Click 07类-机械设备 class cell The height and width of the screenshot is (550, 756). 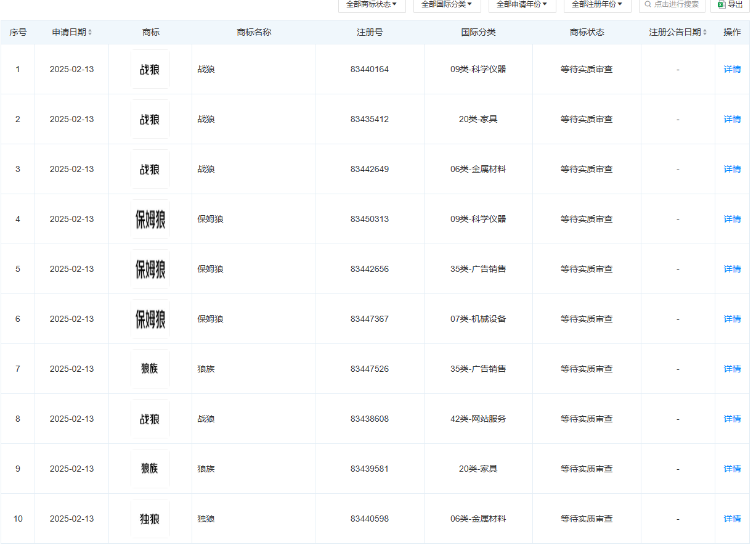tap(478, 319)
